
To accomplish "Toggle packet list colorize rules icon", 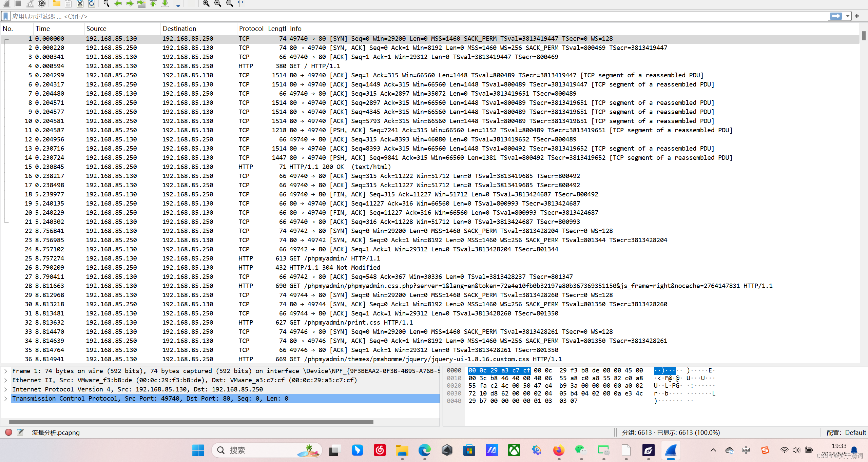I will tap(191, 4).
